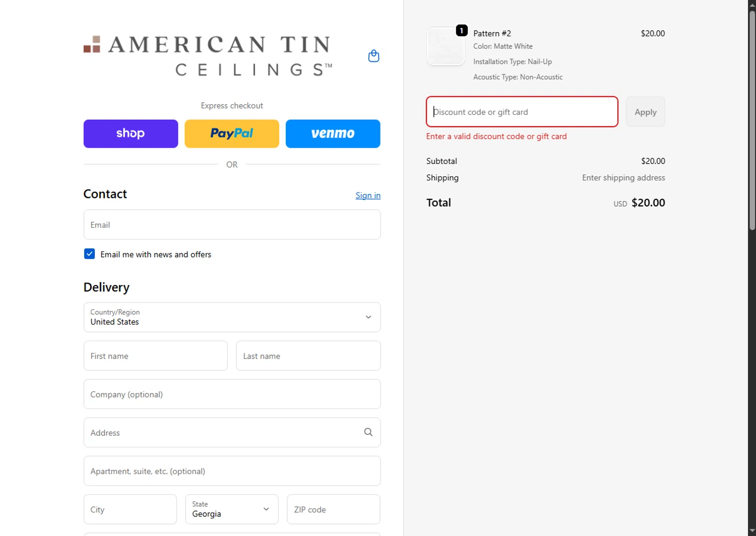Click the City input field
This screenshot has width=756, height=536.
(x=130, y=509)
